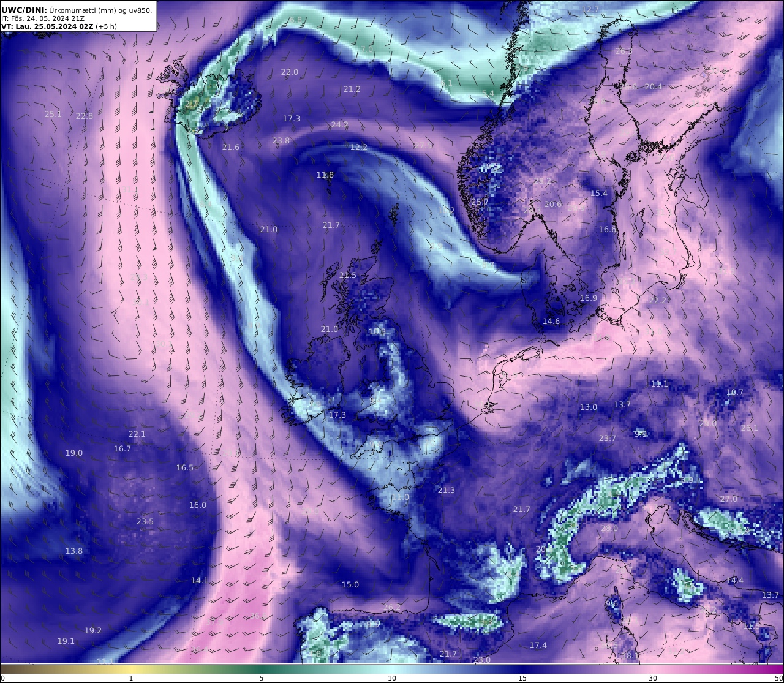
Task: Click the colorbar tick labeled 30
Action: 653,677
